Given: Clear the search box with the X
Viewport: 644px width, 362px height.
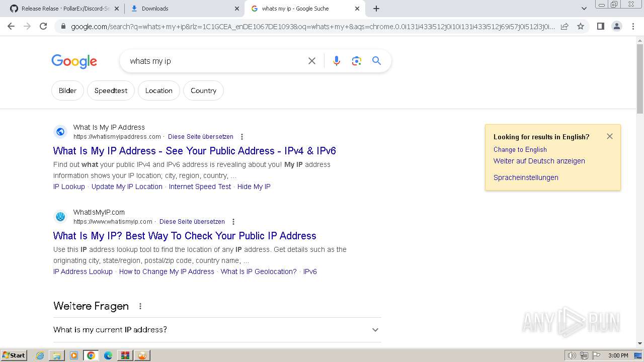Looking at the screenshot, I should [x=312, y=61].
